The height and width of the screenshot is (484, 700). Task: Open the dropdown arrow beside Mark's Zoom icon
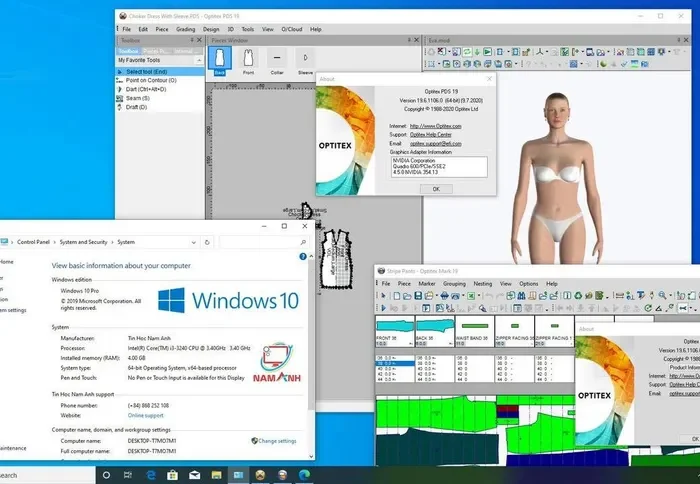coord(670,296)
